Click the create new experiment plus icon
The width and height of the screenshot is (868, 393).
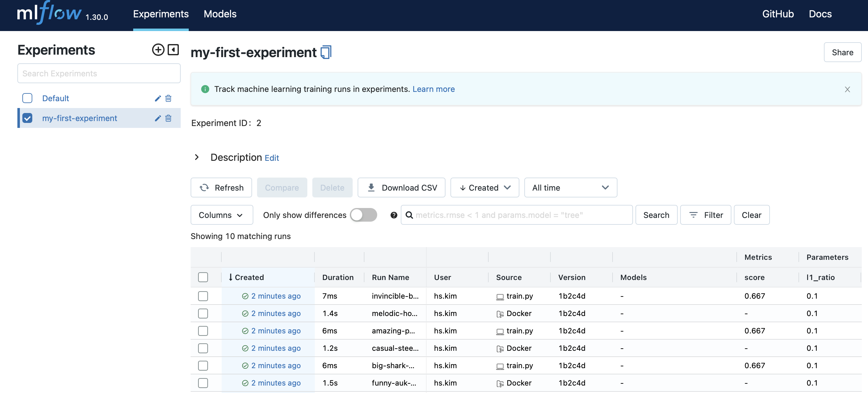point(158,50)
